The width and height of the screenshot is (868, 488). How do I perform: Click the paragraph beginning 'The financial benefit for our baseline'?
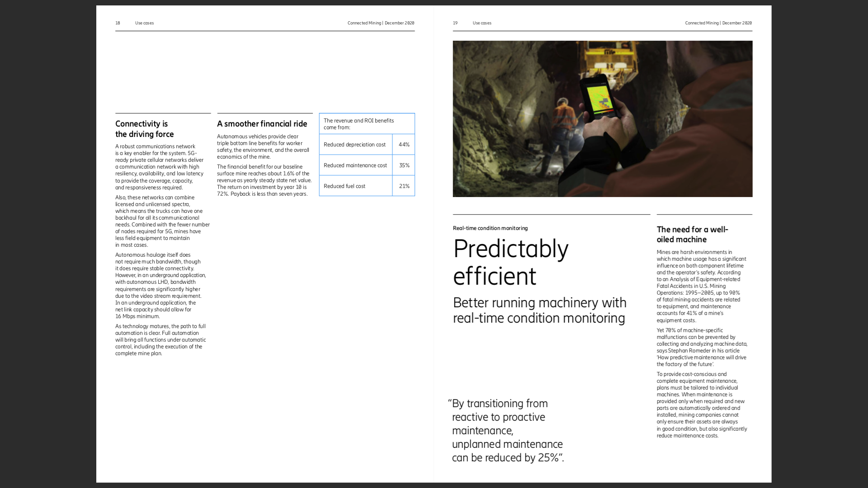click(x=264, y=180)
